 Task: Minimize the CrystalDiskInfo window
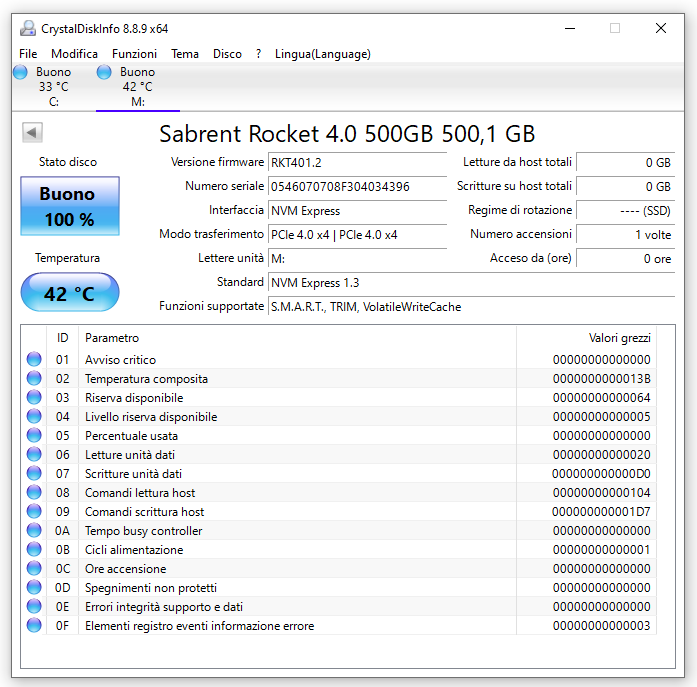pos(570,28)
